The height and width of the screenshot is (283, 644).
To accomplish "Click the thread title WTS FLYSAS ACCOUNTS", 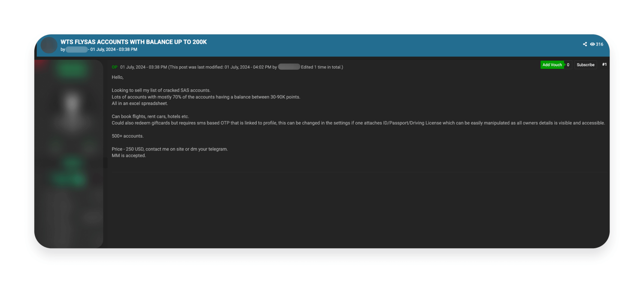I will (x=134, y=42).
